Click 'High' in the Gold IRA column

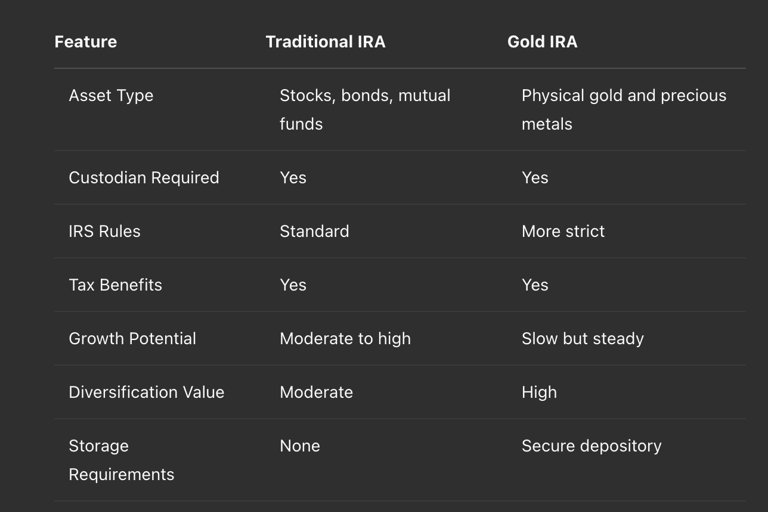click(x=539, y=392)
